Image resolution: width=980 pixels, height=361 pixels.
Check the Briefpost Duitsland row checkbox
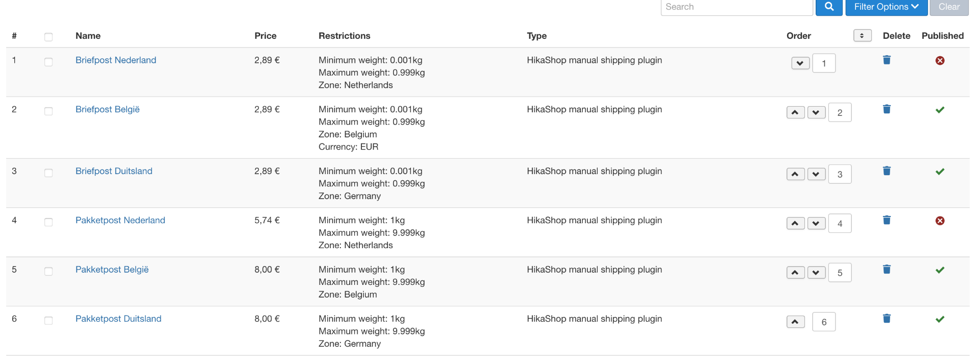[x=48, y=173]
